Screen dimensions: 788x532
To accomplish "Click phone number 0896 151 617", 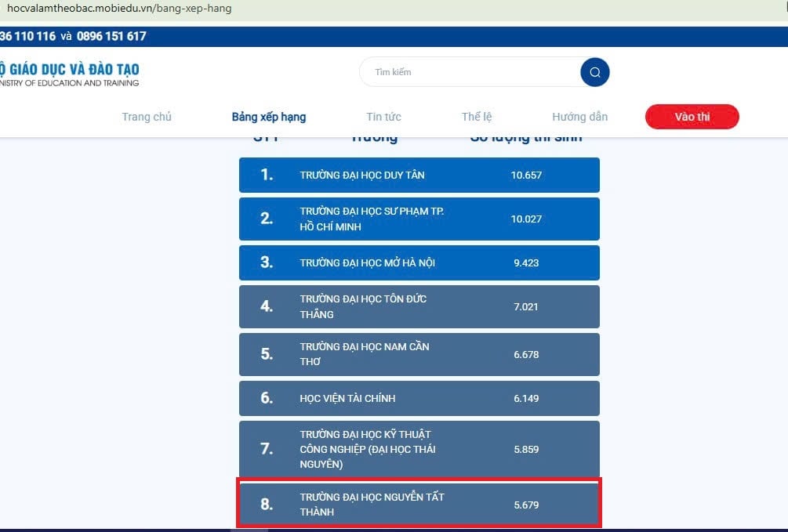I will click(111, 36).
